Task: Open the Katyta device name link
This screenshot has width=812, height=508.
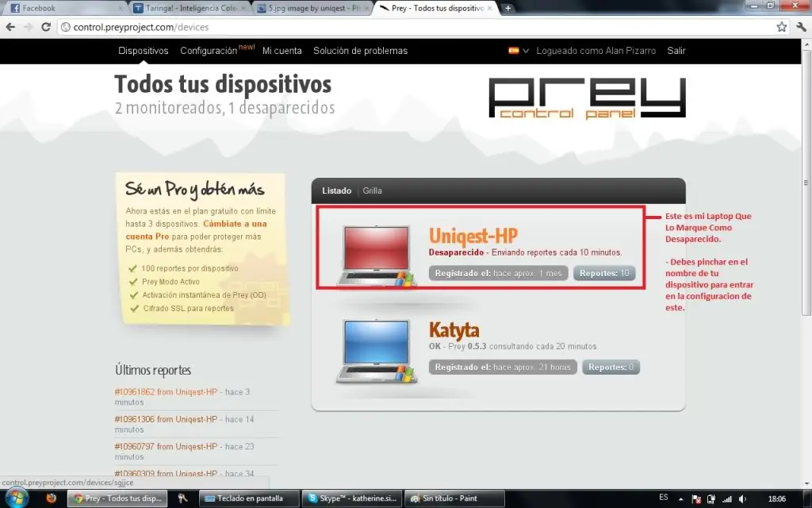Action: click(454, 330)
